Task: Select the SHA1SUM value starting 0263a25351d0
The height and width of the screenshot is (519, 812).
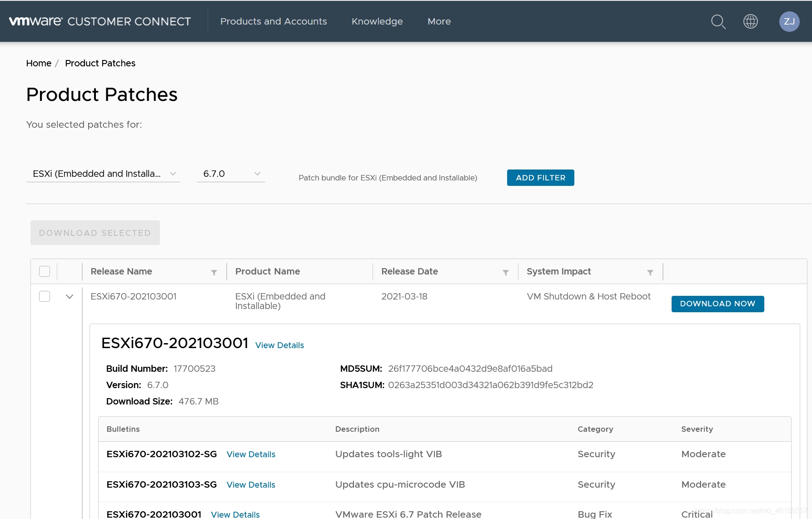Action: pos(491,385)
